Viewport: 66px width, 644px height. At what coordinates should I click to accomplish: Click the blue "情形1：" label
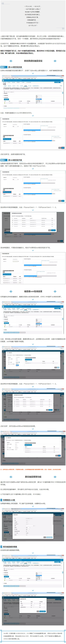click(4, 67)
